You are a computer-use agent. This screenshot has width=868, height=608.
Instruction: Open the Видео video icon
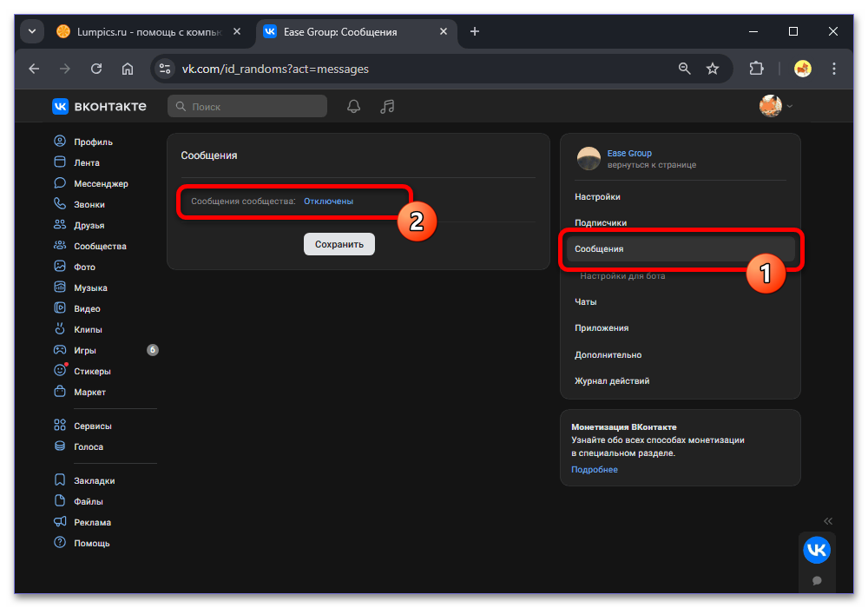tap(60, 307)
